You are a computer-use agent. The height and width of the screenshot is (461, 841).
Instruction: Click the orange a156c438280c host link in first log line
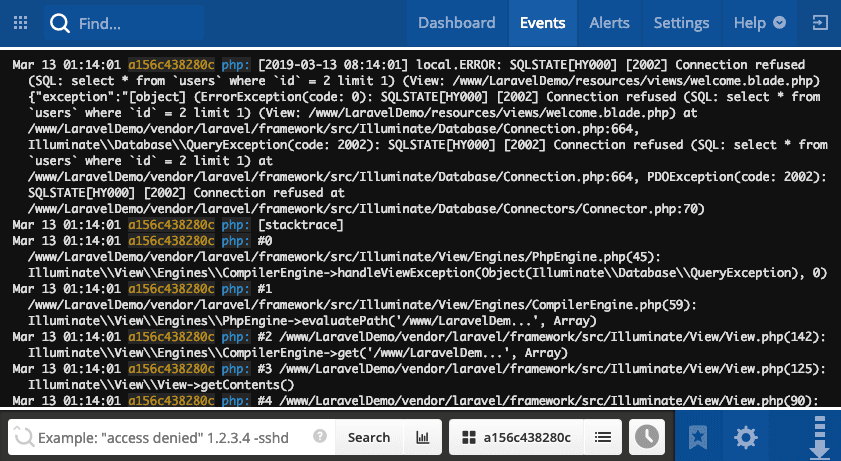(x=171, y=65)
